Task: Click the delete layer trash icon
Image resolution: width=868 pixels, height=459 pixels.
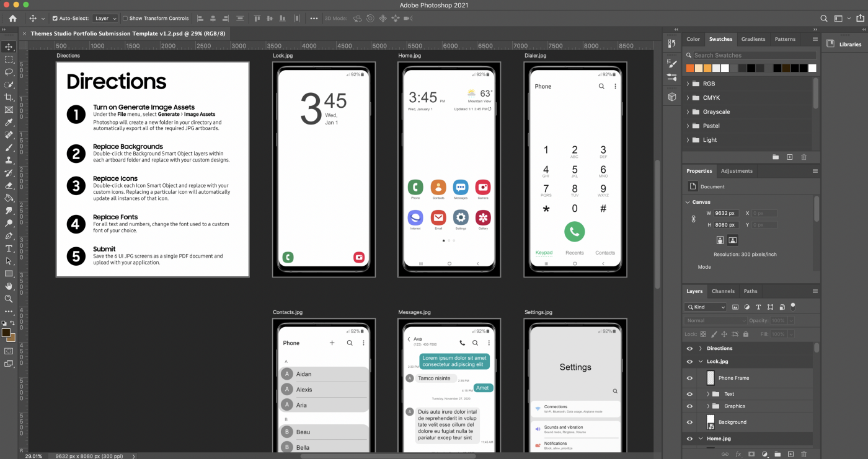Action: pyautogui.click(x=804, y=454)
